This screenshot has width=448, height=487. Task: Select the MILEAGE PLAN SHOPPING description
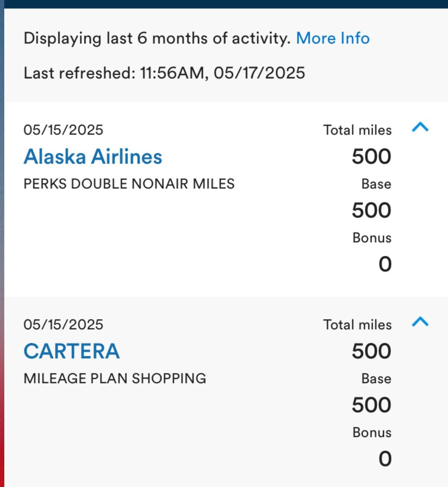tap(115, 378)
